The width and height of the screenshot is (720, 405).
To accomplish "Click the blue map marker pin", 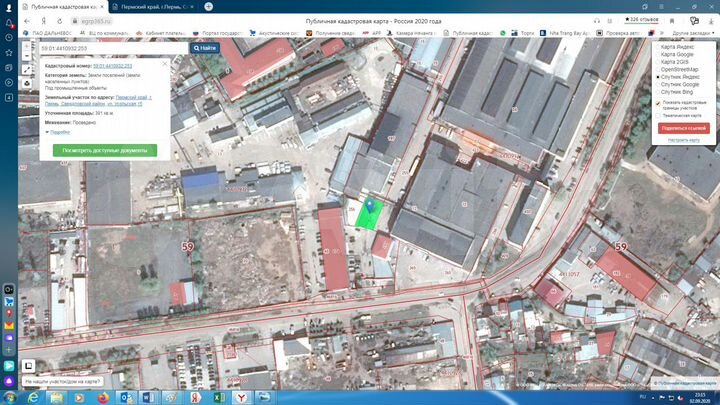I will click(x=372, y=206).
